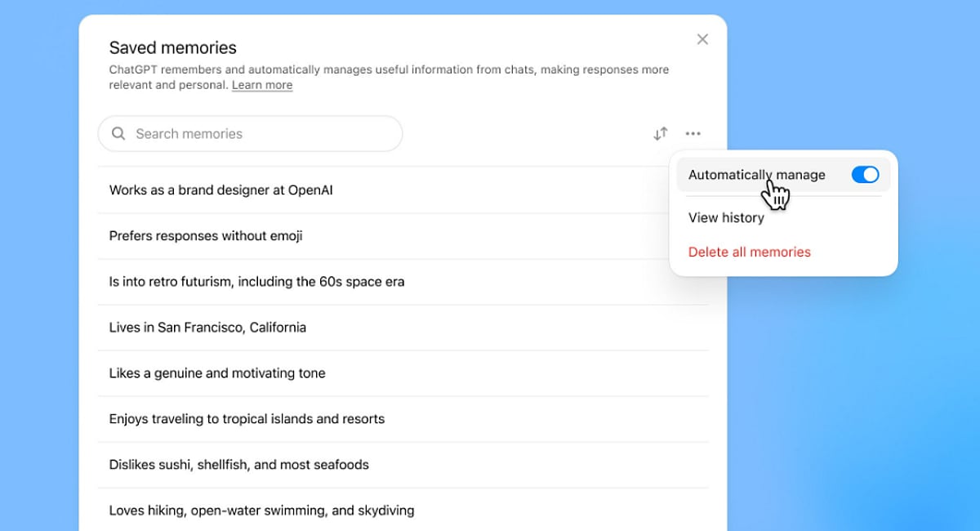
Task: Select the genuine and motivating tone memory
Action: (x=216, y=373)
